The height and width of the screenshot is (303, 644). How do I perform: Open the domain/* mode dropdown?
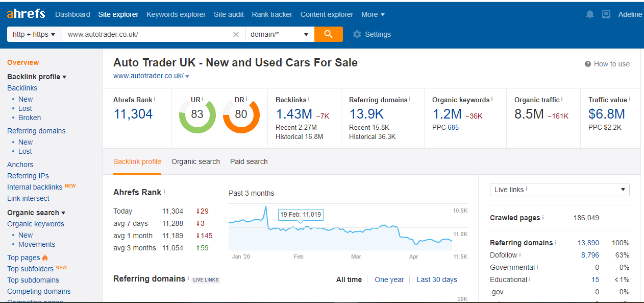[x=279, y=34]
